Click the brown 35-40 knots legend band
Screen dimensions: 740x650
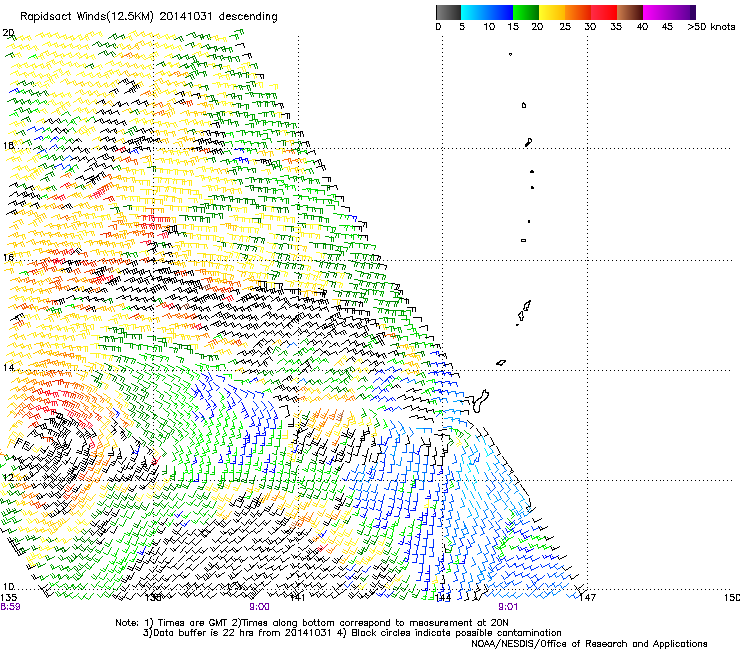(x=630, y=12)
